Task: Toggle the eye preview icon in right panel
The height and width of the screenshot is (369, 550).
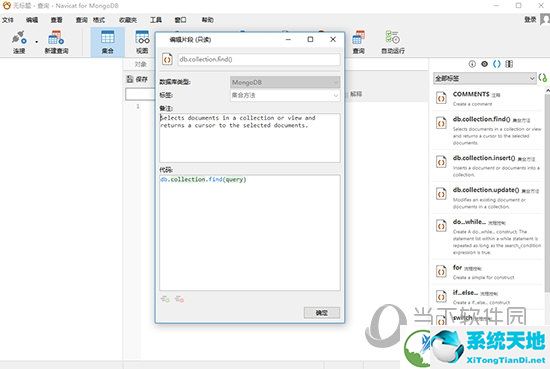Action: coord(484,64)
